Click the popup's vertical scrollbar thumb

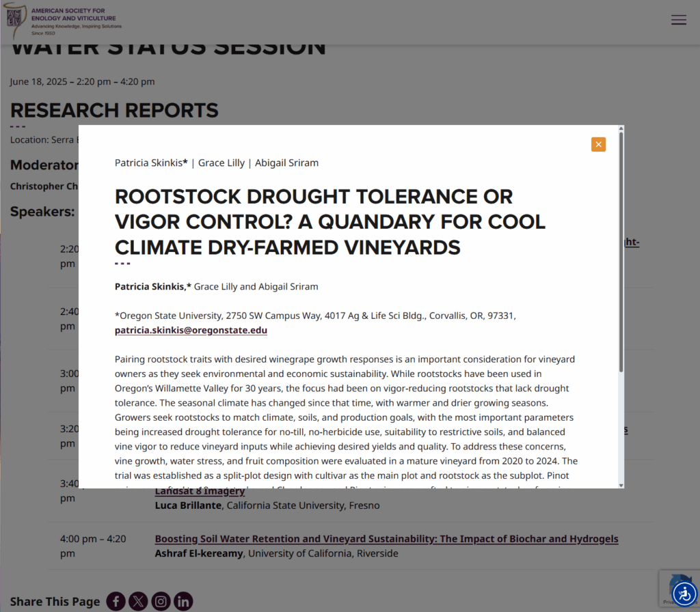point(621,252)
